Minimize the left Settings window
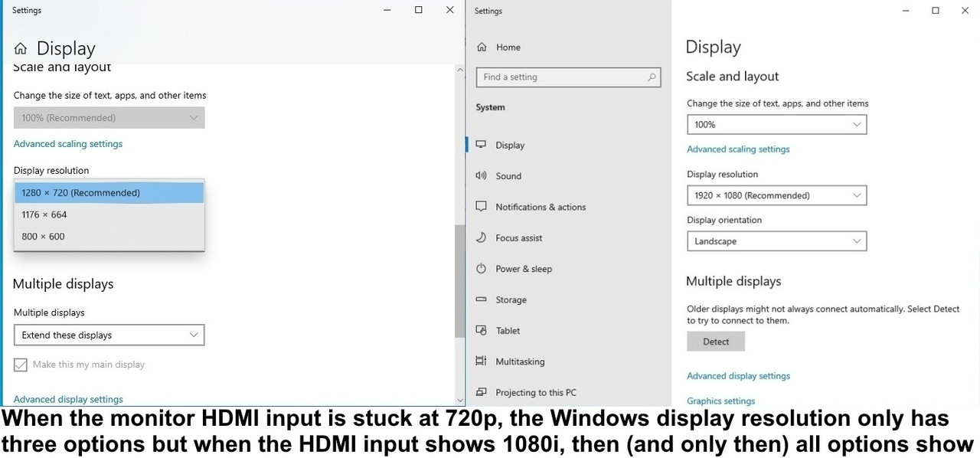This screenshot has height=458, width=980. tap(387, 10)
